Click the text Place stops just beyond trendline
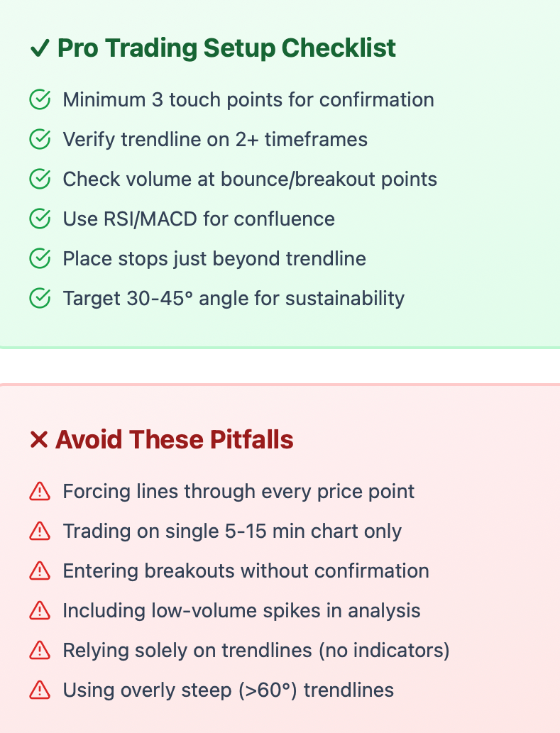 click(214, 259)
